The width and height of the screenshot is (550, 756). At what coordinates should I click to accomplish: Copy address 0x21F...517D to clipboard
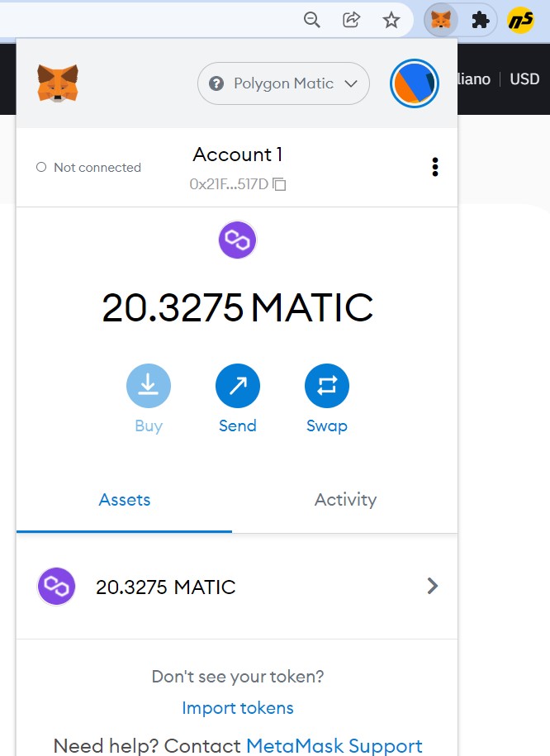point(238,184)
